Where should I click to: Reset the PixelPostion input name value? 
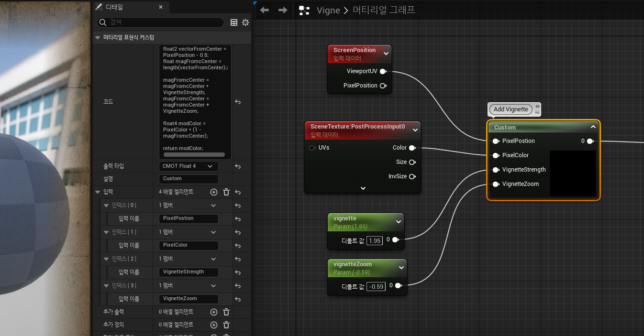pyautogui.click(x=238, y=219)
